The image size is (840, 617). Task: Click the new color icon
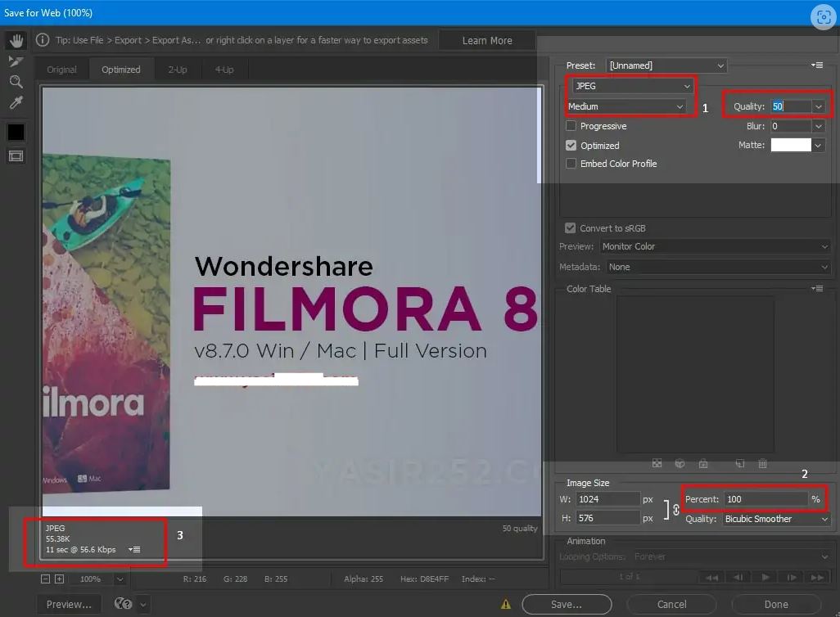coord(740,463)
